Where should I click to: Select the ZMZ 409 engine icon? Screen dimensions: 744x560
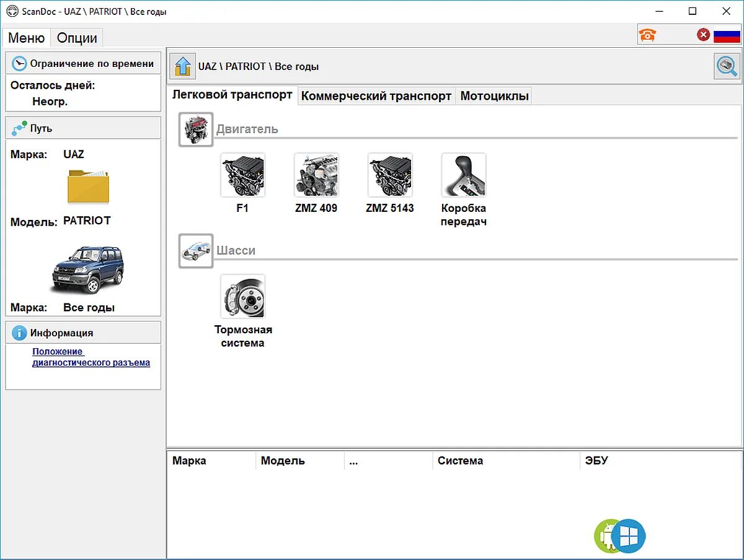pos(316,175)
